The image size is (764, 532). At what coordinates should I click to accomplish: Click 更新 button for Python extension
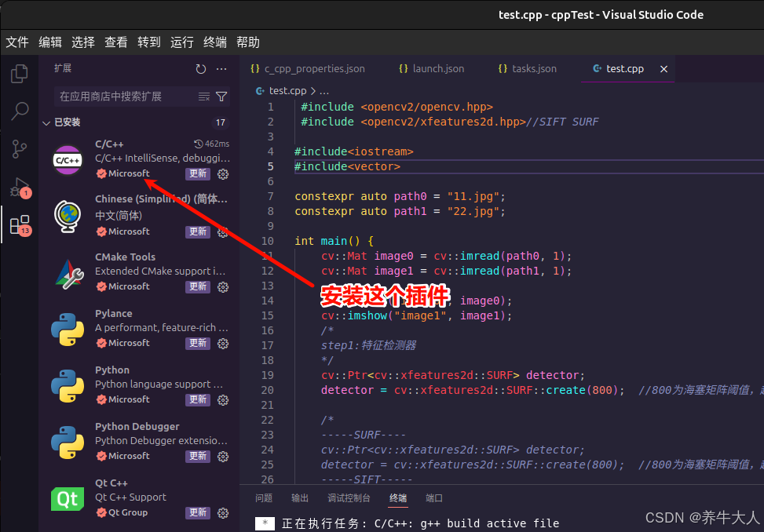[198, 399]
